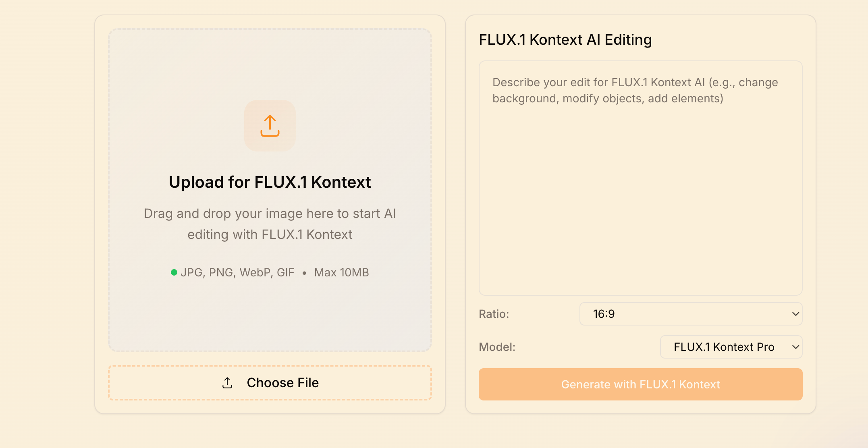Click the gray bullet separator before Max 10MB

coord(304,273)
